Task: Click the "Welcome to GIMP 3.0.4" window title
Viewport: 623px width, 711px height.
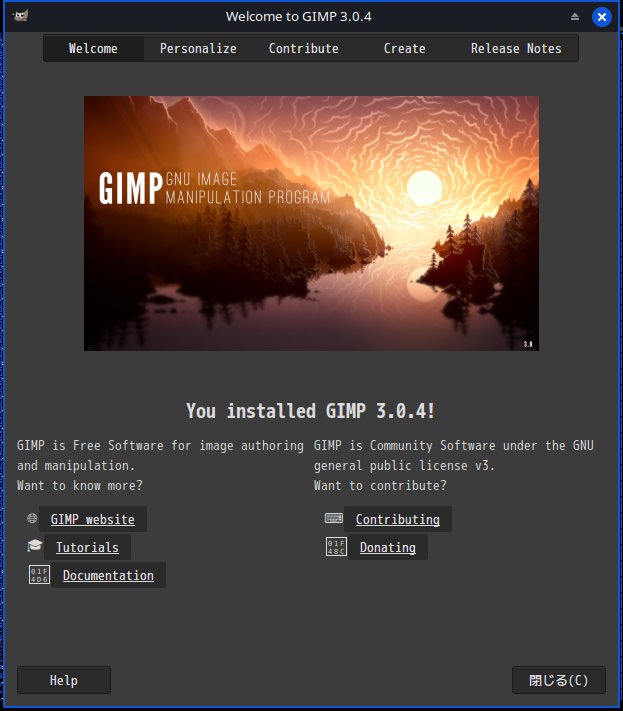Action: 299,17
